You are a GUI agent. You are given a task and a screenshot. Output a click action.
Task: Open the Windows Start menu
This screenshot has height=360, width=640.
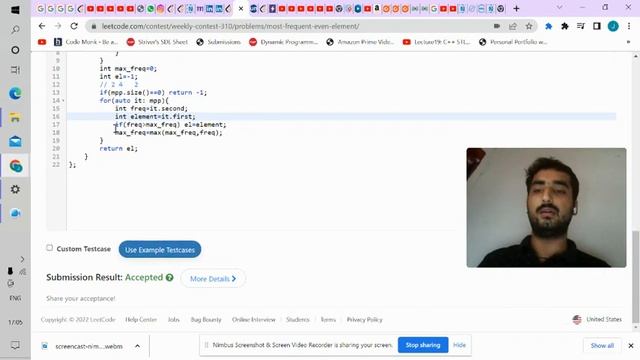[x=15, y=10]
